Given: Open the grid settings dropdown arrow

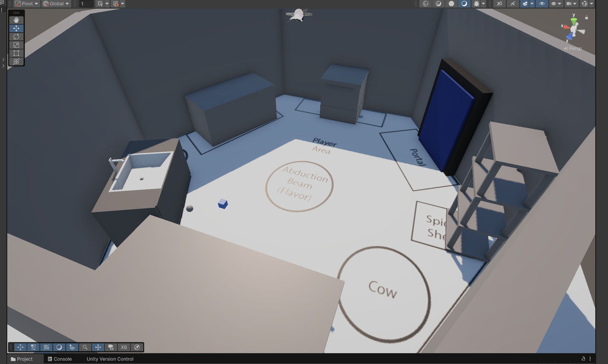Looking at the screenshot, I should [x=107, y=4].
